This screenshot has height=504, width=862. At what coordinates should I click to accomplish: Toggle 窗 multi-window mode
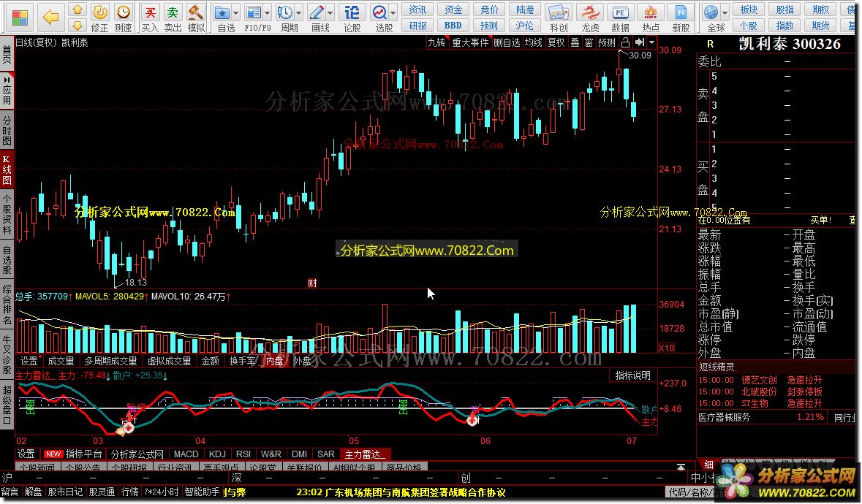[x=589, y=42]
